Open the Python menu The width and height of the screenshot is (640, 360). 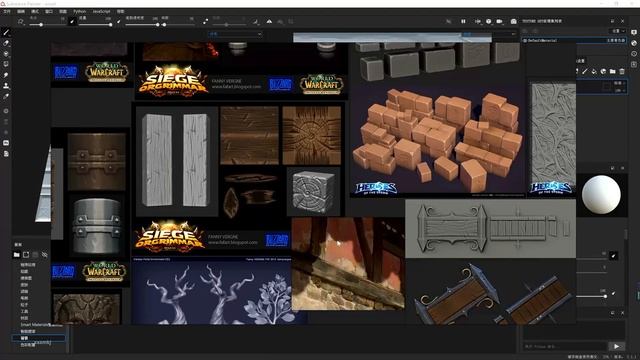tap(80, 11)
